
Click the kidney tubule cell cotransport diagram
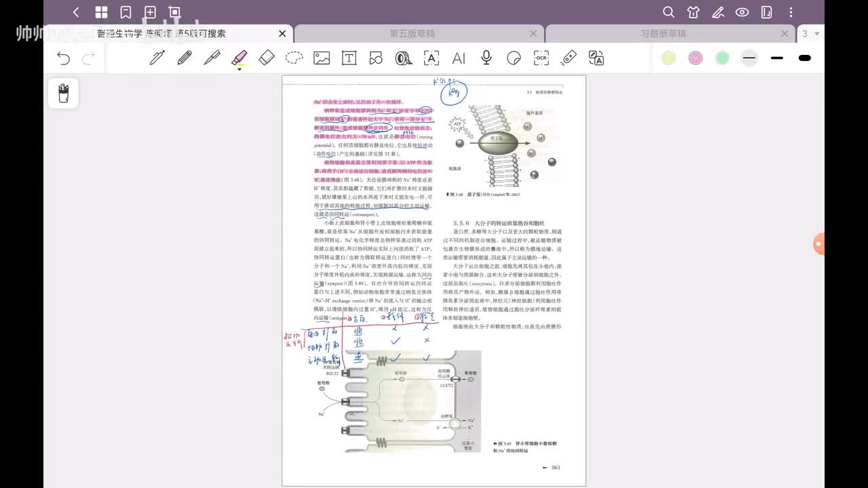tap(399, 401)
